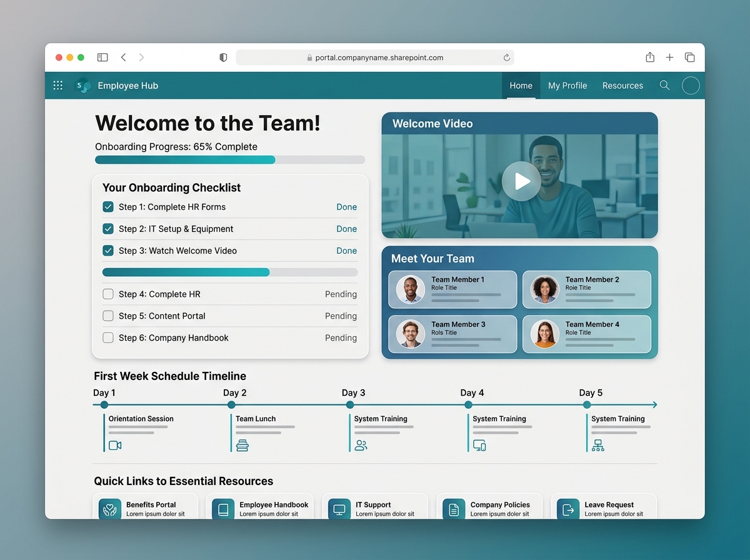Click the IT Support monitor icon

click(339, 509)
